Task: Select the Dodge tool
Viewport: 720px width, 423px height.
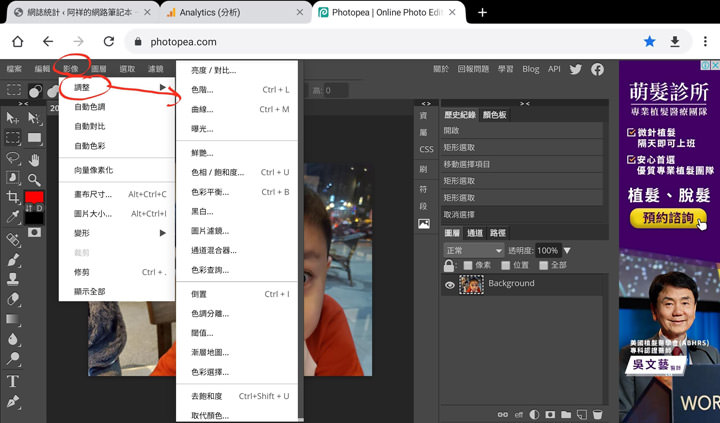Action: [13, 358]
